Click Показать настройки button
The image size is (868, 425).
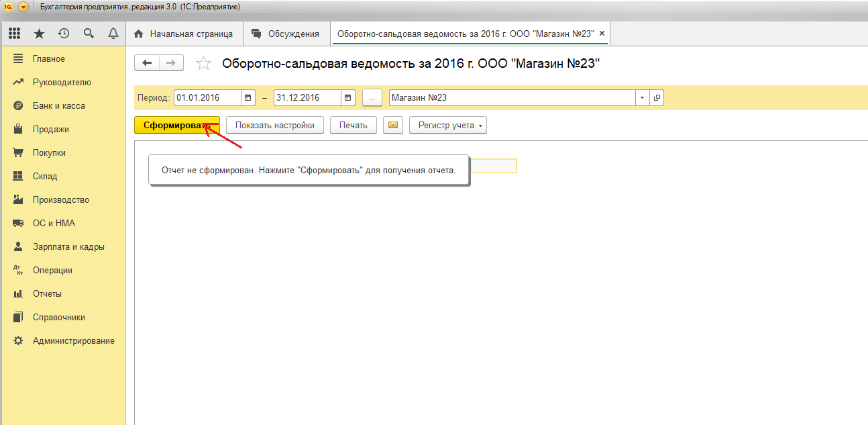pyautogui.click(x=274, y=125)
